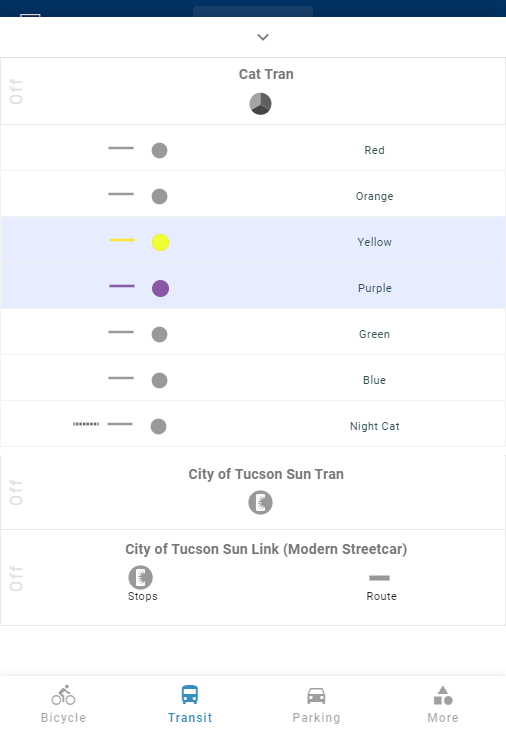Viewport: 506px width, 732px height.
Task: Open the More tab
Action: (443, 704)
